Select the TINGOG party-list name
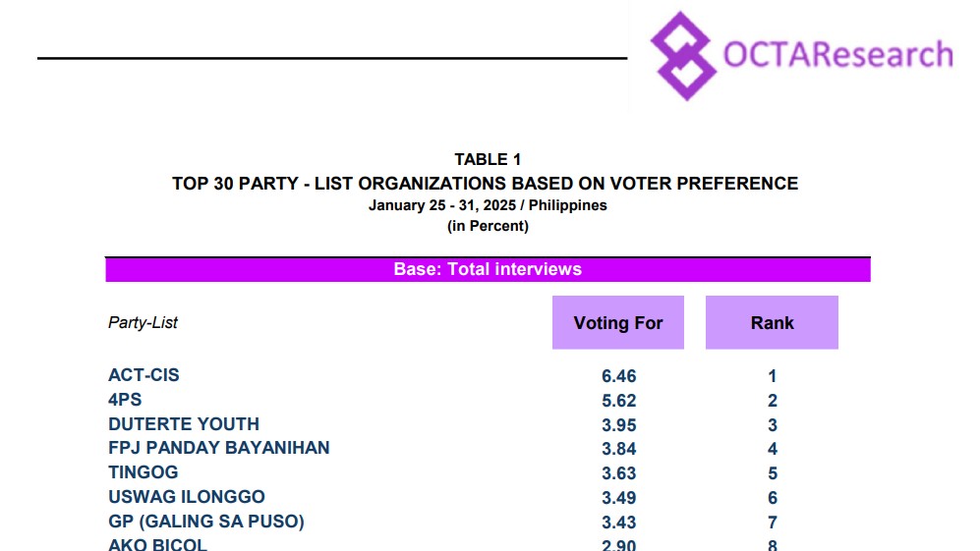The width and height of the screenshot is (980, 551). pos(144,472)
